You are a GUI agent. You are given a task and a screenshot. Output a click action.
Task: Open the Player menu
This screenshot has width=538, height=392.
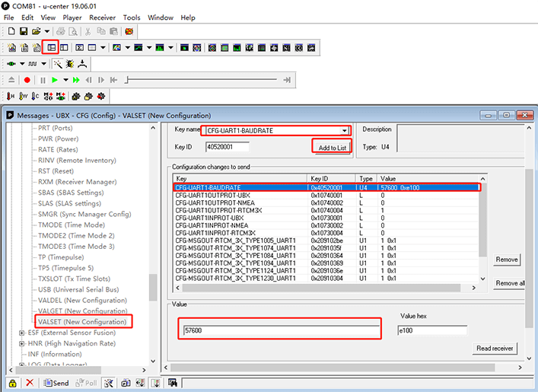pyautogui.click(x=72, y=18)
